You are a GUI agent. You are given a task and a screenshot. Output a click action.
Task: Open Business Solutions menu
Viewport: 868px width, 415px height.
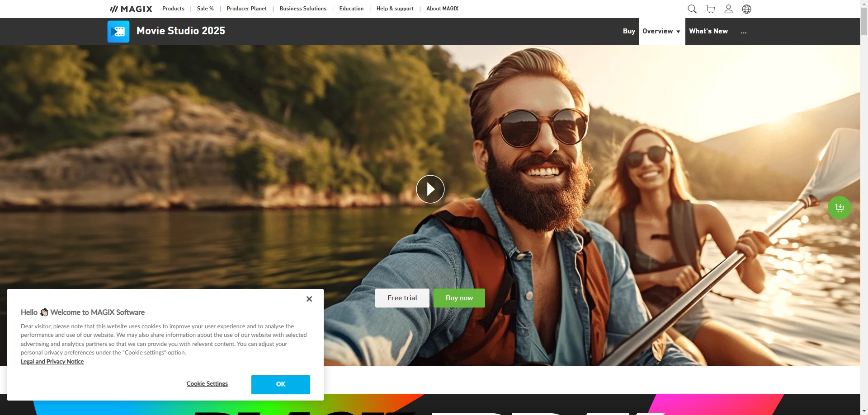tap(303, 9)
